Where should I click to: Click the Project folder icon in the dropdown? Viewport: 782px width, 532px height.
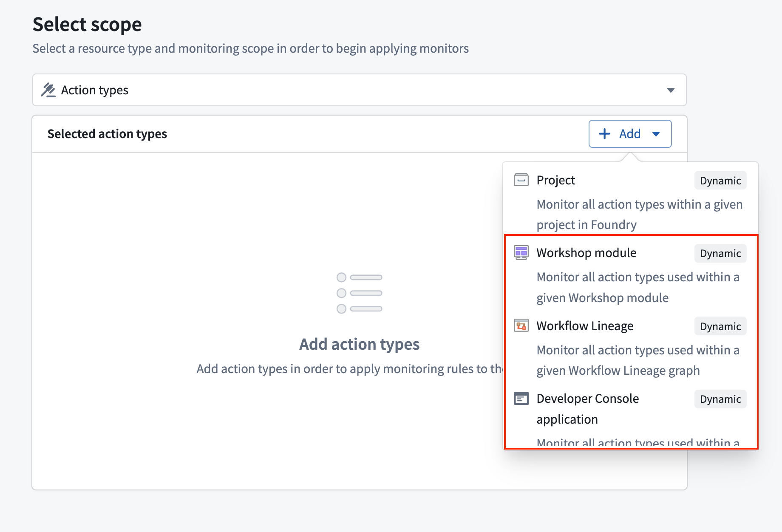521,180
